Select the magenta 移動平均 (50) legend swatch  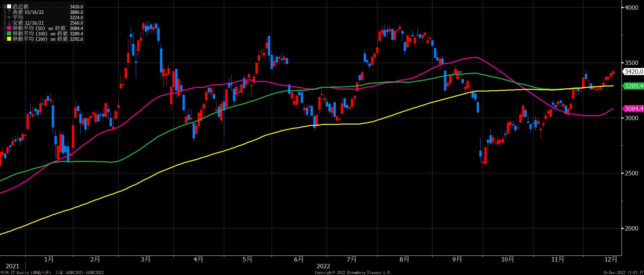click(x=9, y=28)
